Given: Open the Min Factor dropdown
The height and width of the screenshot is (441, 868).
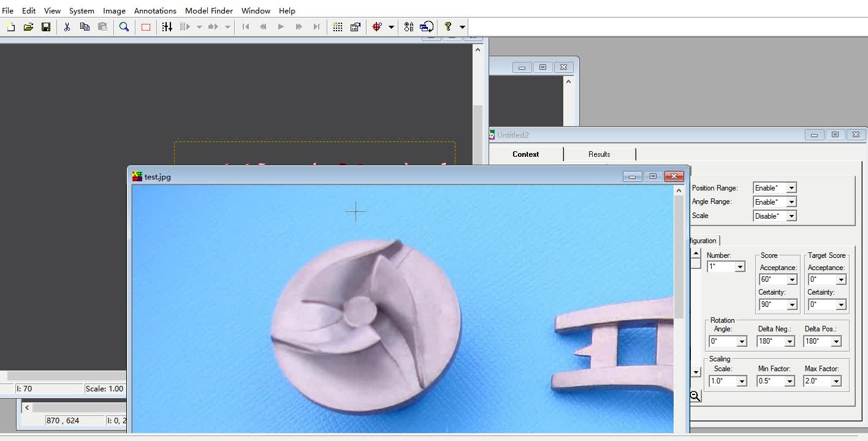Looking at the screenshot, I should tap(790, 381).
